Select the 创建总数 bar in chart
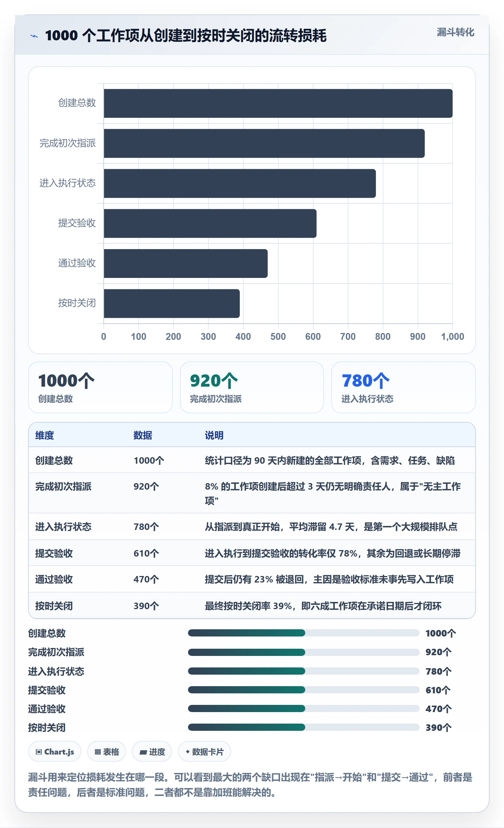 [x=278, y=103]
